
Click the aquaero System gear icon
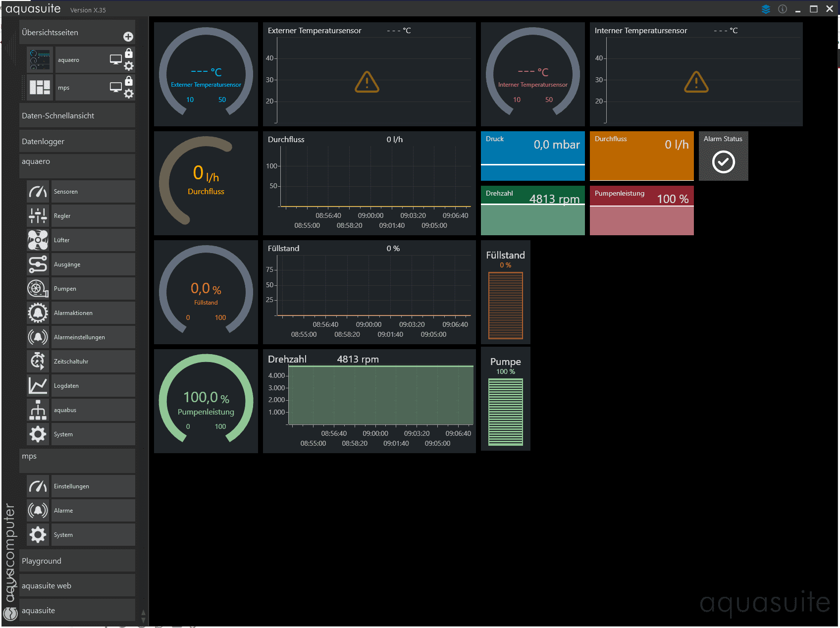(38, 434)
